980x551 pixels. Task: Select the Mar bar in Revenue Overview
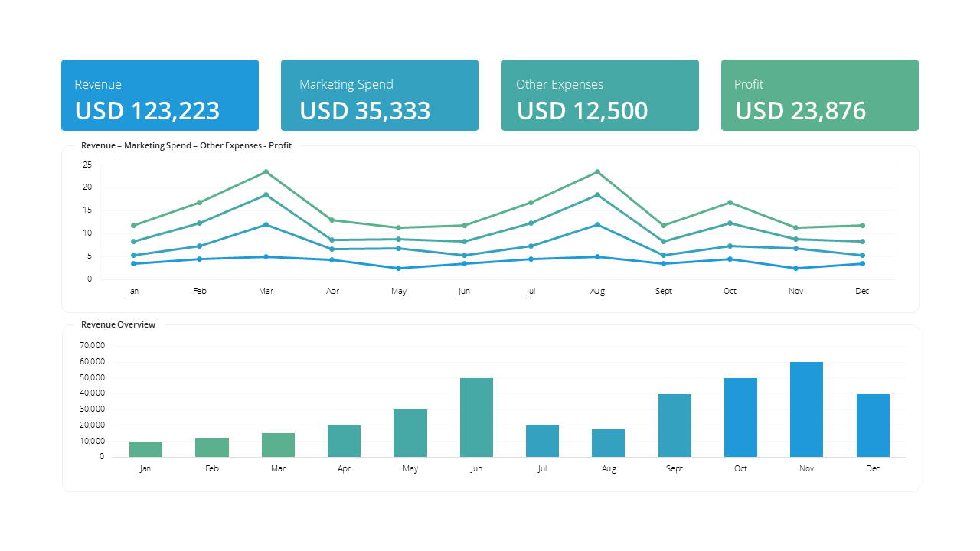[x=278, y=445]
